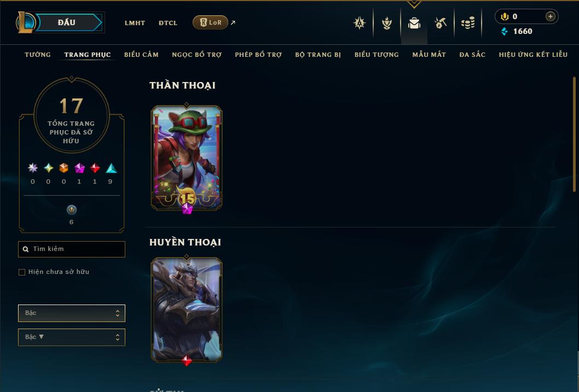Open the first Bậc dropdown
This screenshot has width=579, height=392.
pyautogui.click(x=72, y=313)
